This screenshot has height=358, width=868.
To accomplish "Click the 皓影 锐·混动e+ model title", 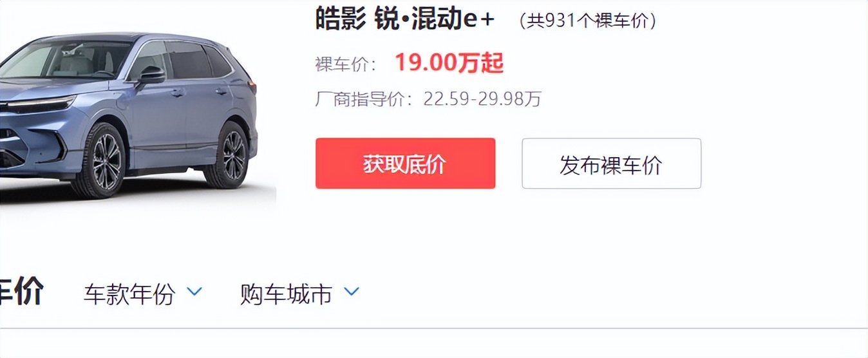I will (x=405, y=19).
